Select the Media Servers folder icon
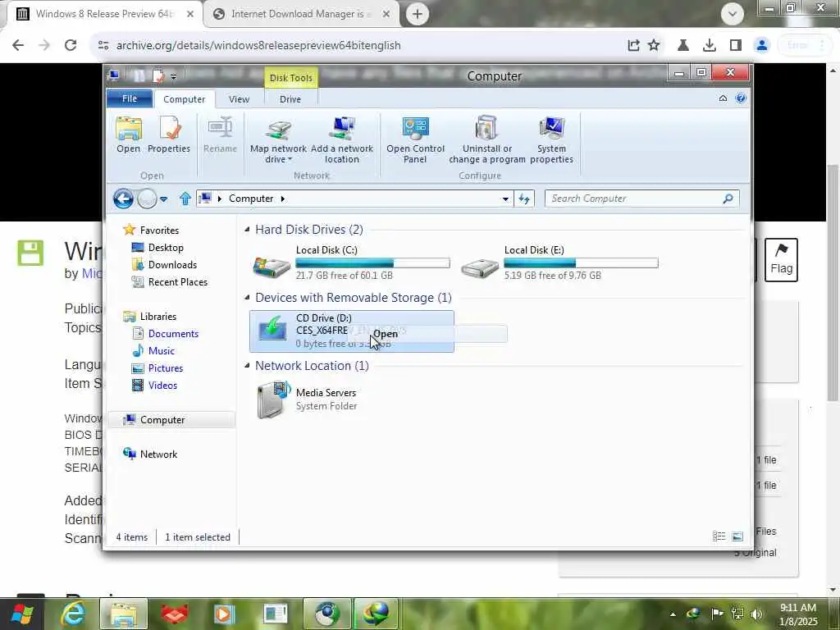The height and width of the screenshot is (630, 840). click(x=272, y=399)
